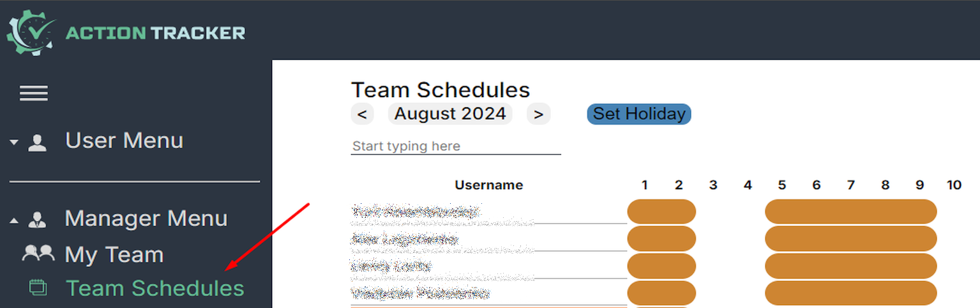
Task: Click the User Menu person icon
Action: click(x=38, y=142)
